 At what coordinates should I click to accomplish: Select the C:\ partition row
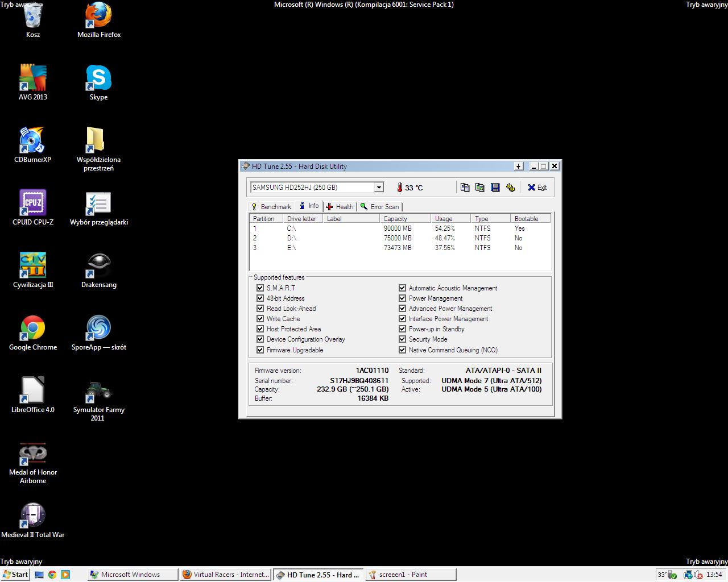400,228
